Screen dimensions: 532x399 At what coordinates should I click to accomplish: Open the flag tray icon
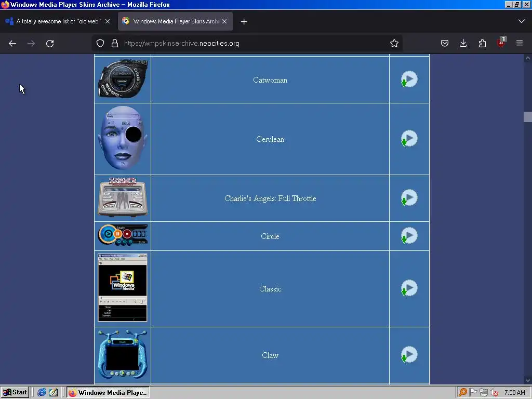pyautogui.click(x=473, y=393)
